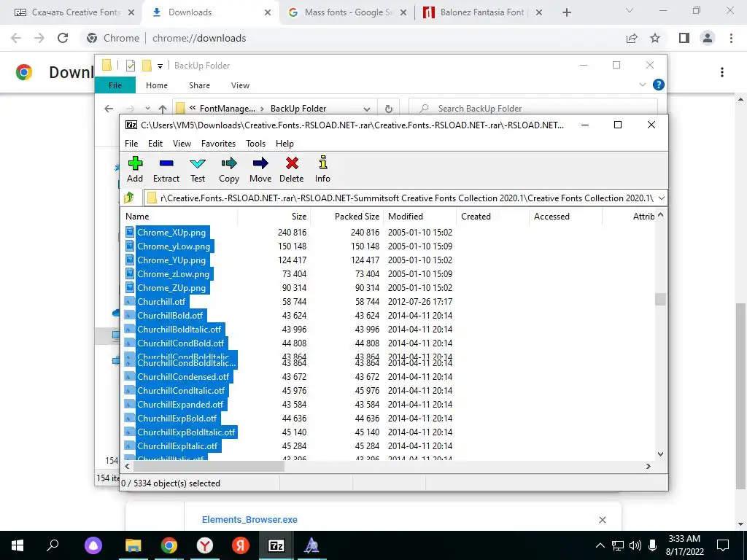The image size is (747, 560).
Task: Select file ChurchillBold.otf
Action: click(x=170, y=315)
